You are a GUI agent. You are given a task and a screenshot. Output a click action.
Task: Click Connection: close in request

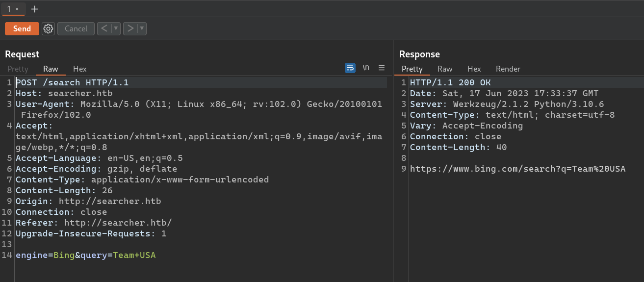(61, 212)
